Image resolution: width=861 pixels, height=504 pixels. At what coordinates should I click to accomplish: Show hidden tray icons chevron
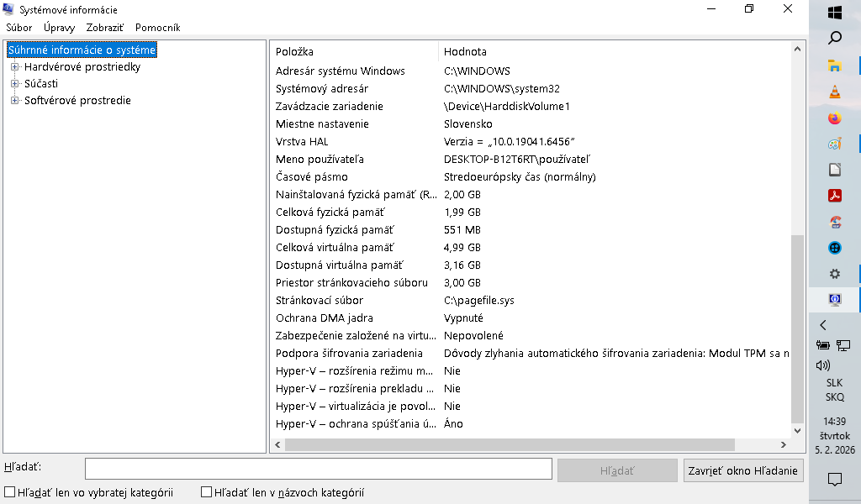click(x=823, y=325)
